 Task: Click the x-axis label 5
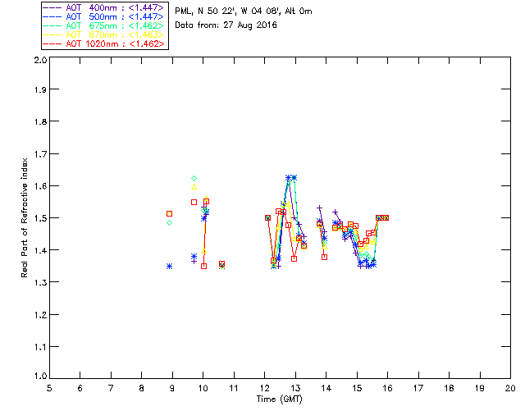tap(49, 388)
